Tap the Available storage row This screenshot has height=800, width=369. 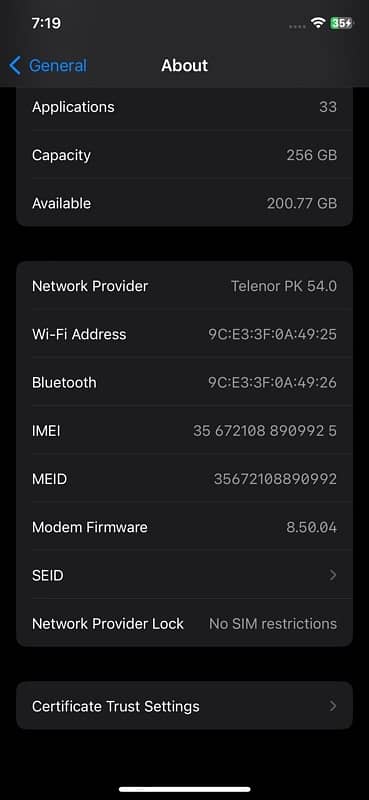pyautogui.click(x=184, y=203)
